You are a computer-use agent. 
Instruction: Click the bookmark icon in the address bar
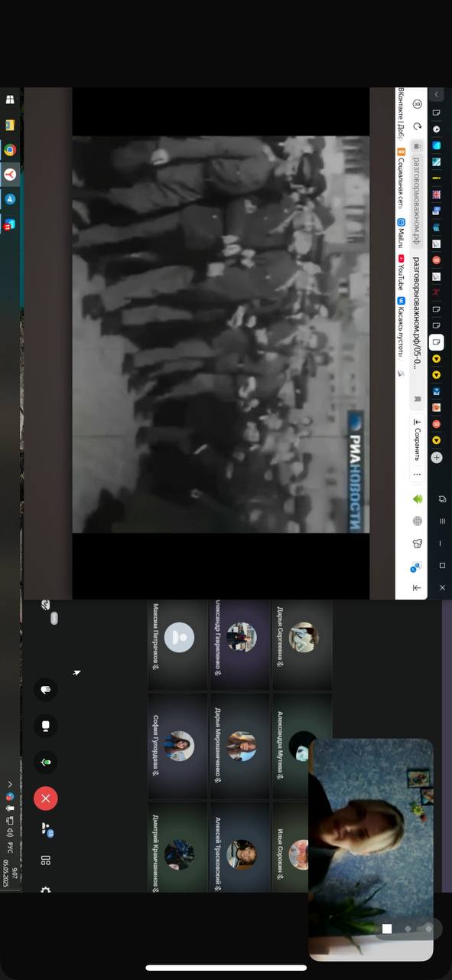click(418, 399)
